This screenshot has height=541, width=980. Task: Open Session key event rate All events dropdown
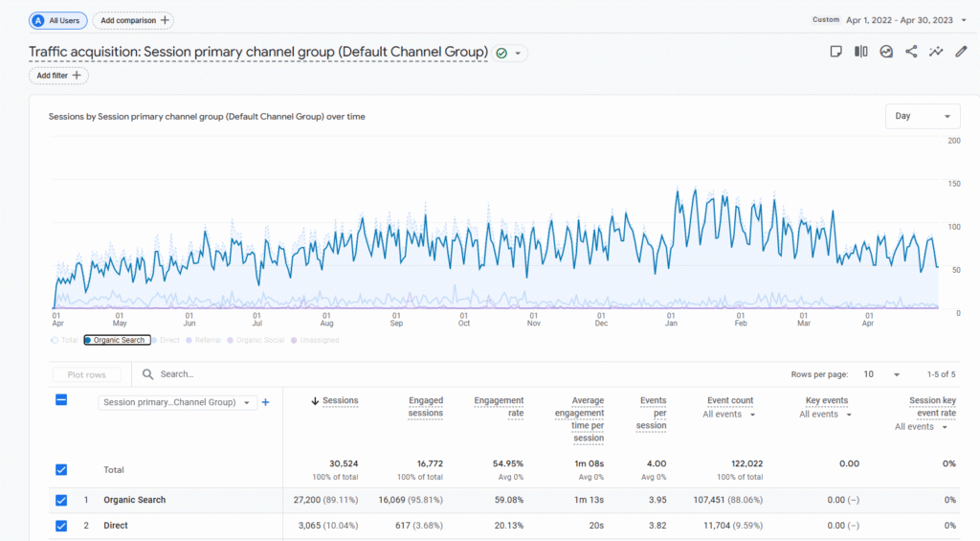pos(922,426)
